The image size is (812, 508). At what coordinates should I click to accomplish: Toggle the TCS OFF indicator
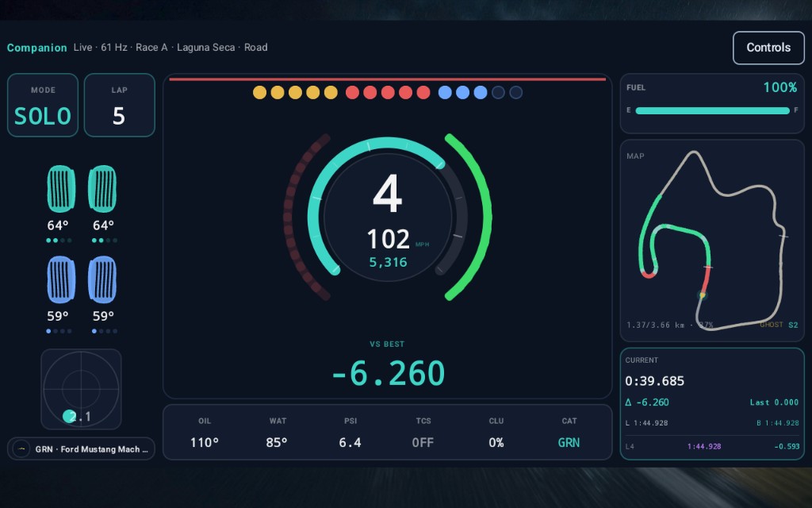(x=423, y=433)
